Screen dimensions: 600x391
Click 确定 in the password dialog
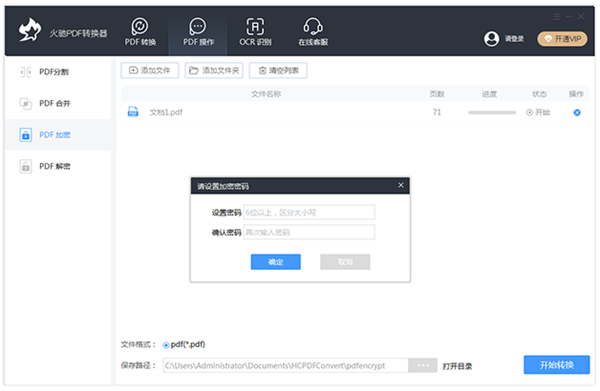click(276, 262)
